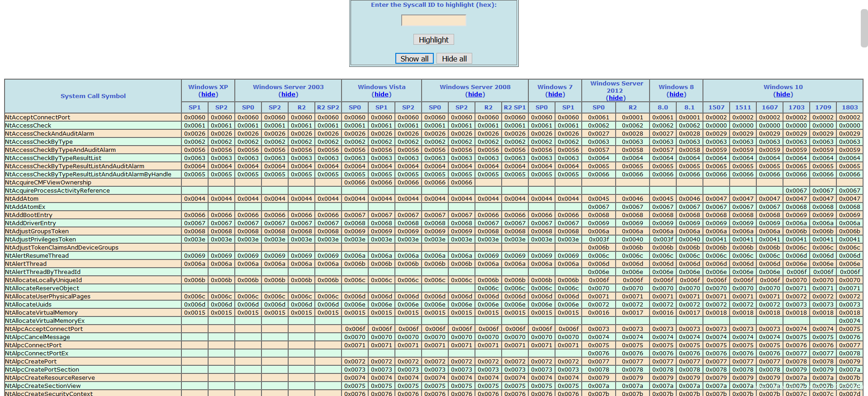Image resolution: width=868 pixels, height=396 pixels.
Task: Select the NtAccessCheckByTypeAndAuditAlarm row name
Action: click(x=61, y=150)
